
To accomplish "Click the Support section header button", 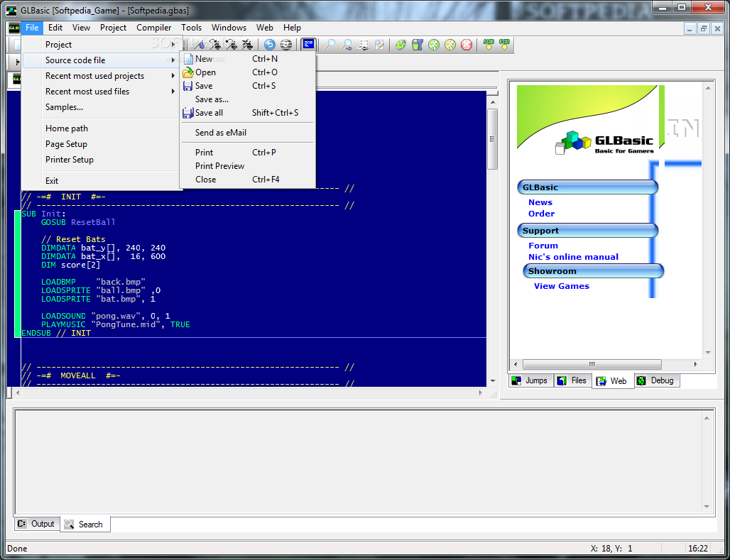I will coord(587,231).
